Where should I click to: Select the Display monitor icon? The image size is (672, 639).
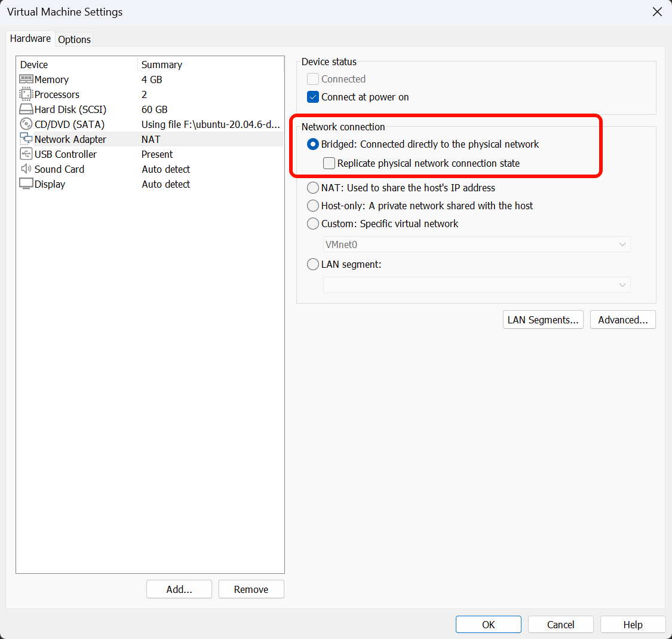coord(26,184)
